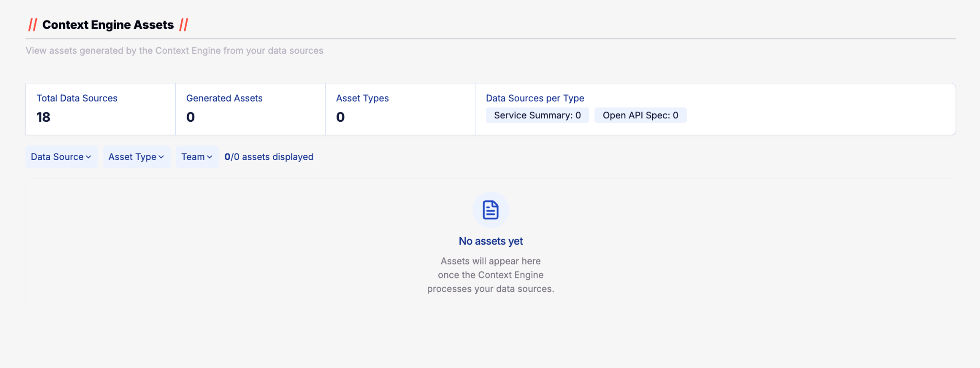This screenshot has height=368, width=980.
Task: Select the Service Summary: 0 badge
Action: tap(537, 115)
